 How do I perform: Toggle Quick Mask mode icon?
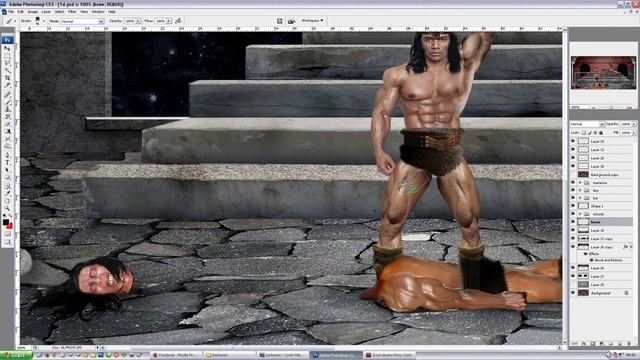click(7, 233)
